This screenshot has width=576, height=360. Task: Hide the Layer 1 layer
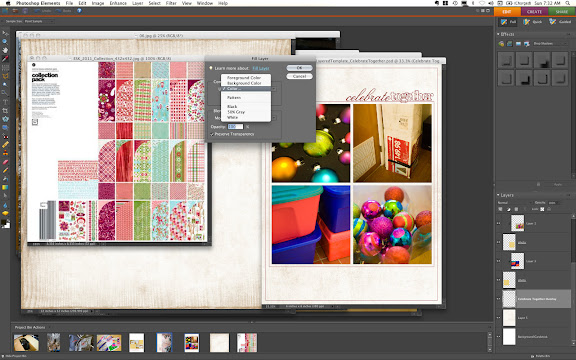tap(498, 318)
